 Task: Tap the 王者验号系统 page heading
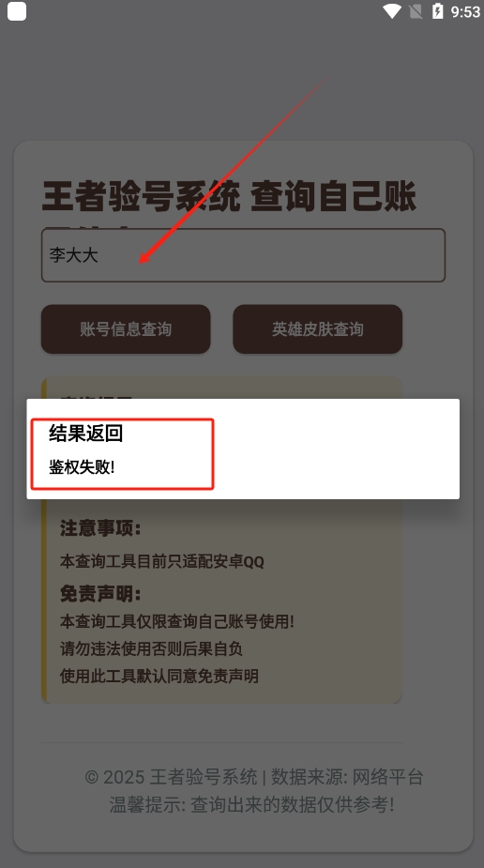pyautogui.click(x=142, y=197)
